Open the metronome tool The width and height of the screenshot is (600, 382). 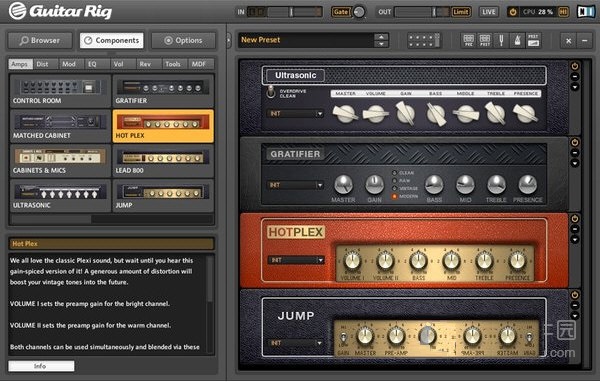coord(517,40)
